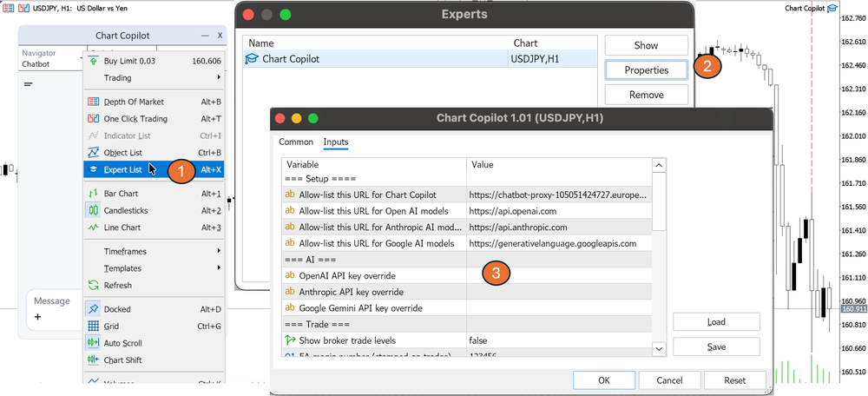Click the Chart Copilot expert icon top-right of chart
Screen dimensions: 868x396
pos(832,8)
